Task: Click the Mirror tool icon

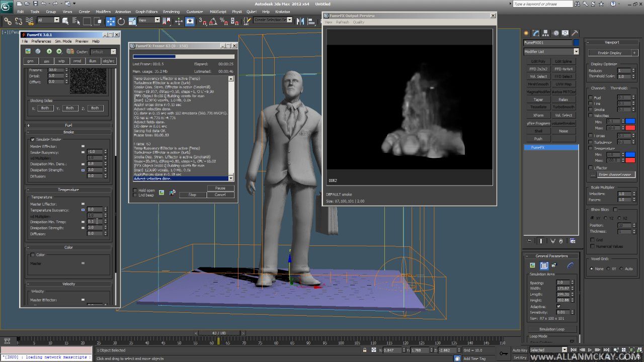Action: pyautogui.click(x=300, y=21)
